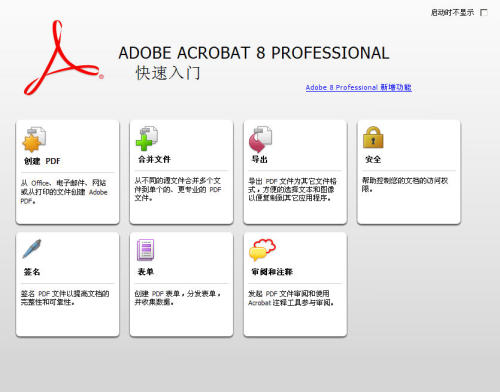500x392 pixels.
Task: Click the red Adobe Acrobat logo
Action: 64,58
